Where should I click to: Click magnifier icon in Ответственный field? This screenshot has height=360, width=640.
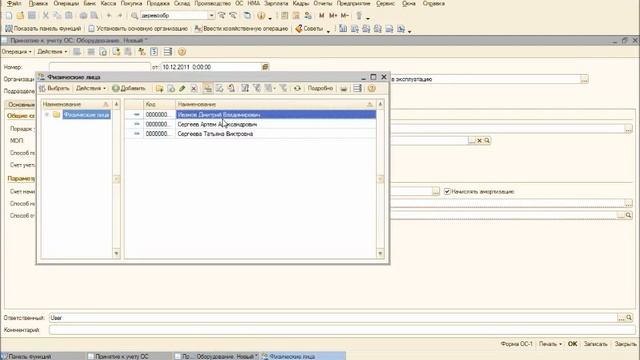pyautogui.click(x=629, y=318)
